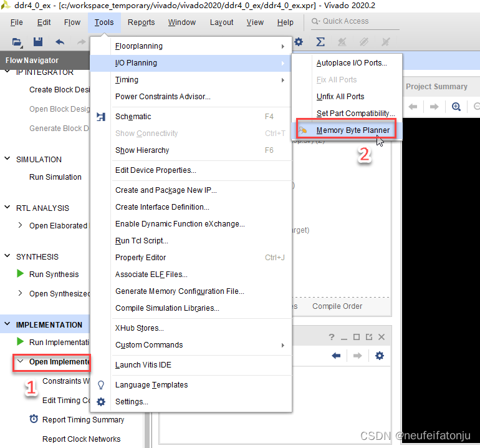Screen dimensions: 480x448
Task: Click Report Timing Summary link
Action: coord(84,419)
